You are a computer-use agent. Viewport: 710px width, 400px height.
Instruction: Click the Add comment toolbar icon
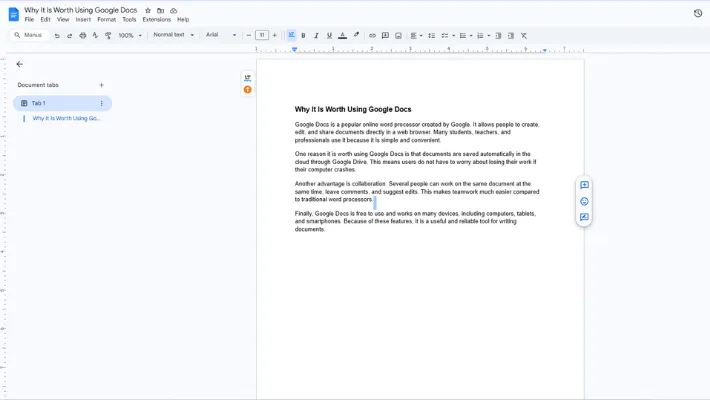coord(385,35)
